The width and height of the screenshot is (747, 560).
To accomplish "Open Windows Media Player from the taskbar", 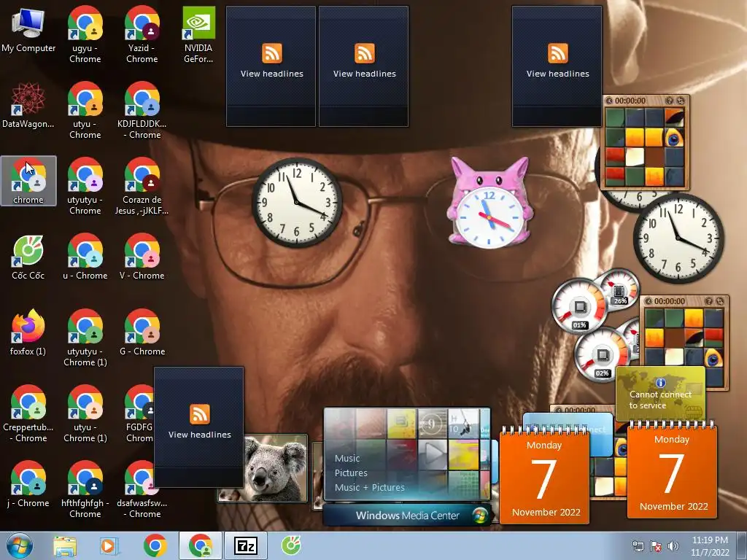I will [108, 545].
